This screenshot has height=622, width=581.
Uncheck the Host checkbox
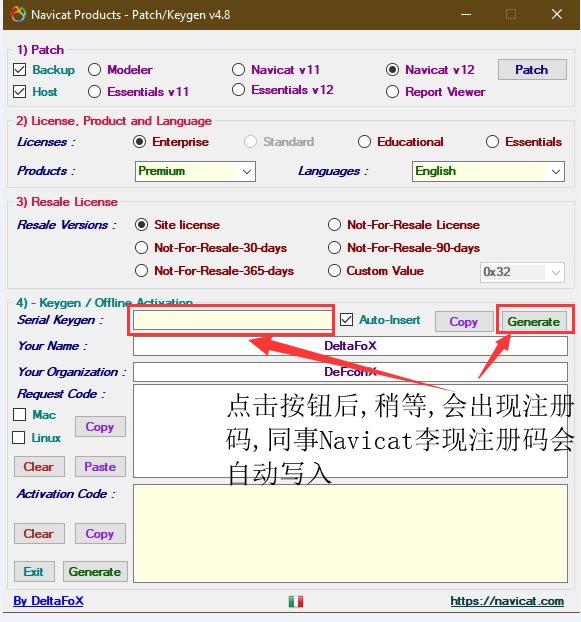[19, 92]
